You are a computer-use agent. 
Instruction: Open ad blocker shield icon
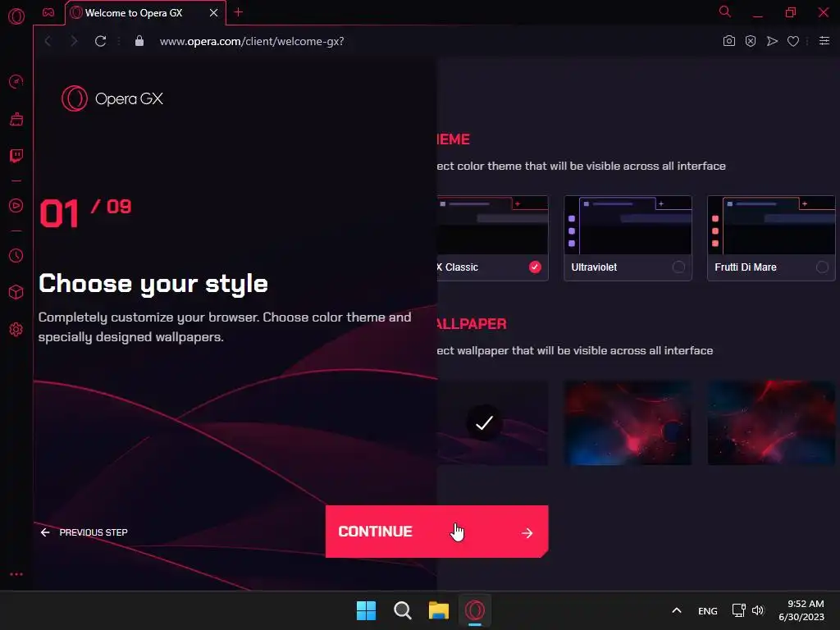pos(751,41)
